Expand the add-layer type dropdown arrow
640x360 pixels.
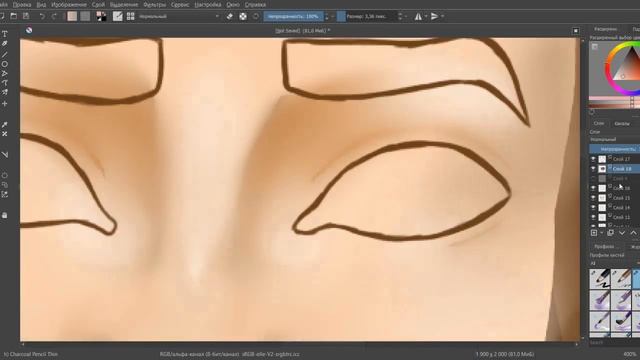[602, 233]
